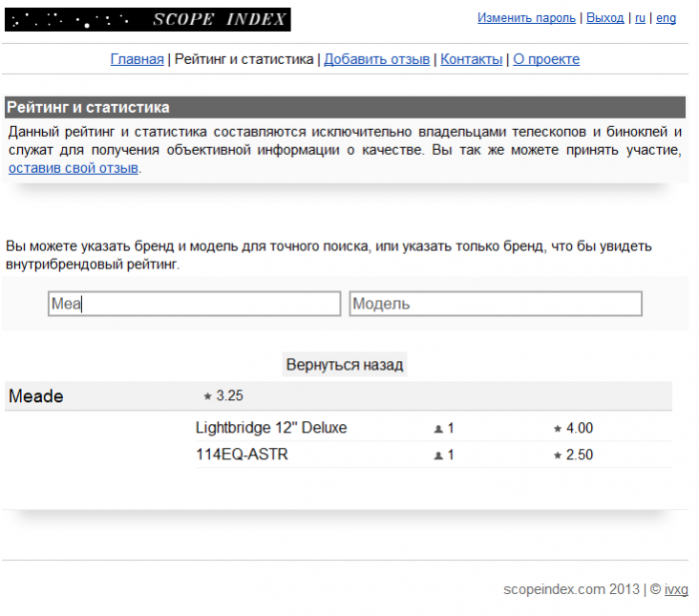Switch language to ru

[x=640, y=18]
